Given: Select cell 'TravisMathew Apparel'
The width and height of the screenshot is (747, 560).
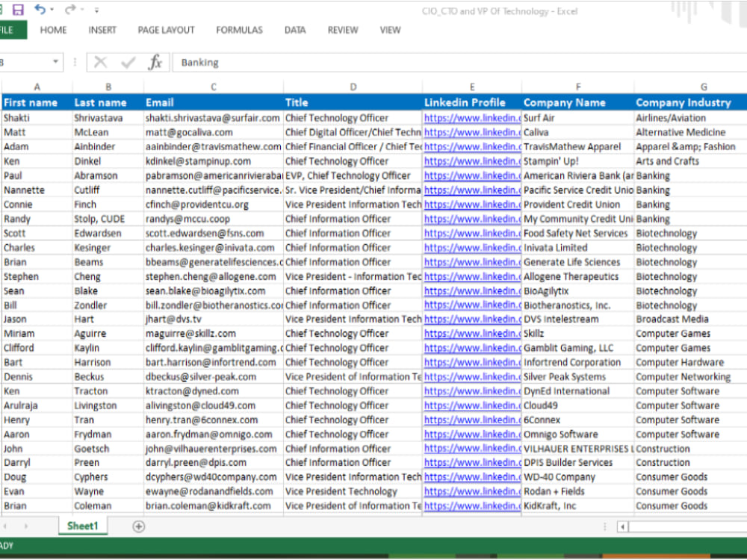Looking at the screenshot, I should pyautogui.click(x=578, y=146).
